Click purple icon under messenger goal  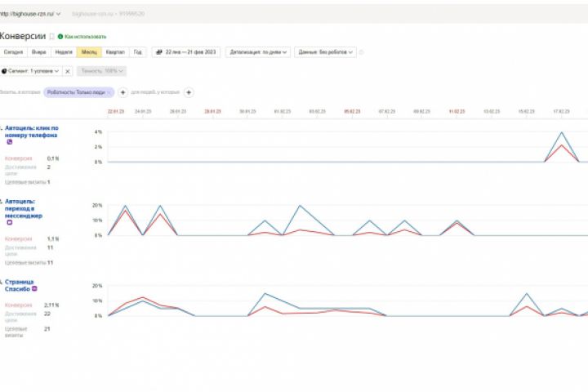point(9,222)
